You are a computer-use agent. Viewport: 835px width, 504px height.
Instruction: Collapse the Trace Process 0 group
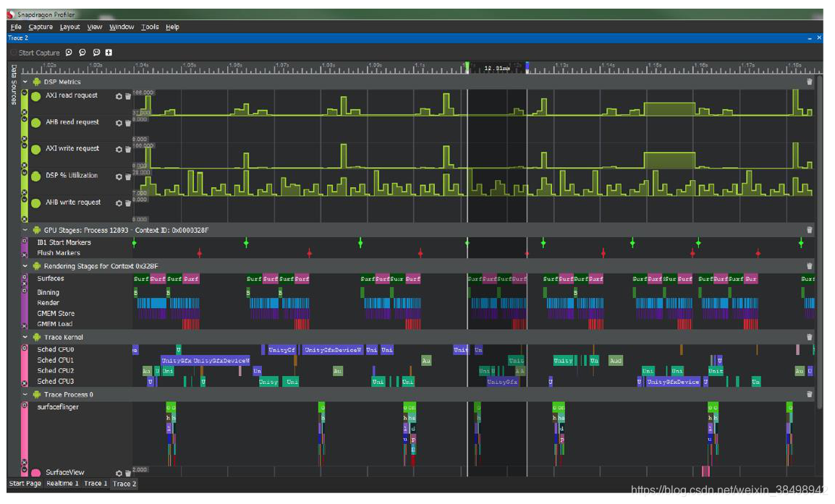(25, 394)
